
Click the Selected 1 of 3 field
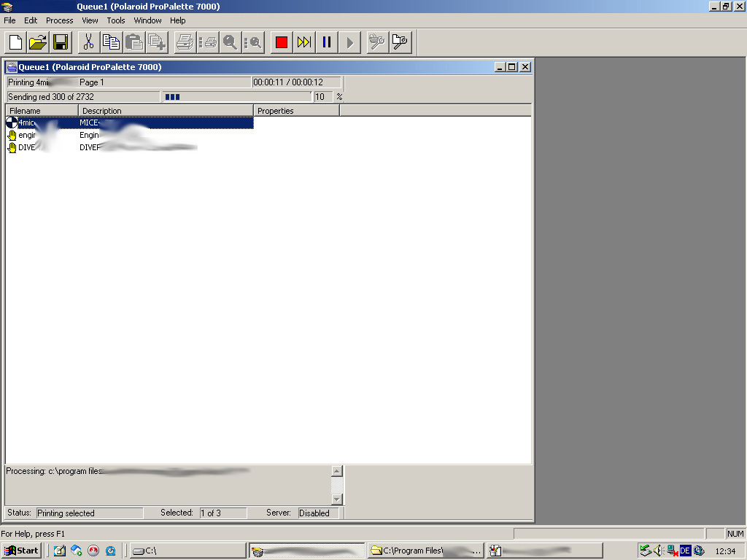point(223,513)
